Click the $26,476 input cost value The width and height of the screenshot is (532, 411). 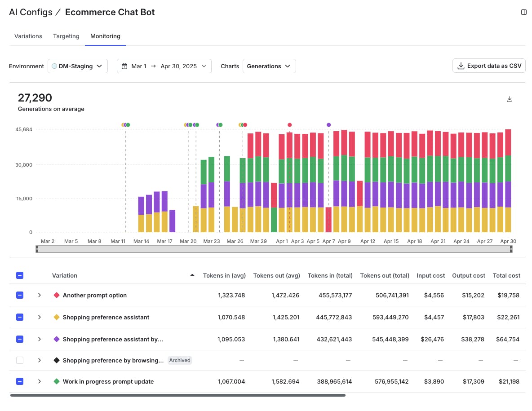(432, 339)
